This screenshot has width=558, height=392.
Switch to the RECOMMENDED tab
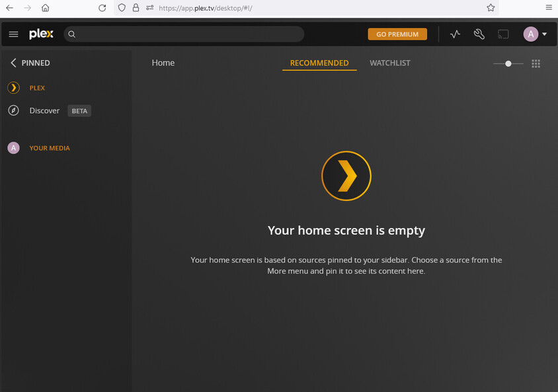pos(319,63)
